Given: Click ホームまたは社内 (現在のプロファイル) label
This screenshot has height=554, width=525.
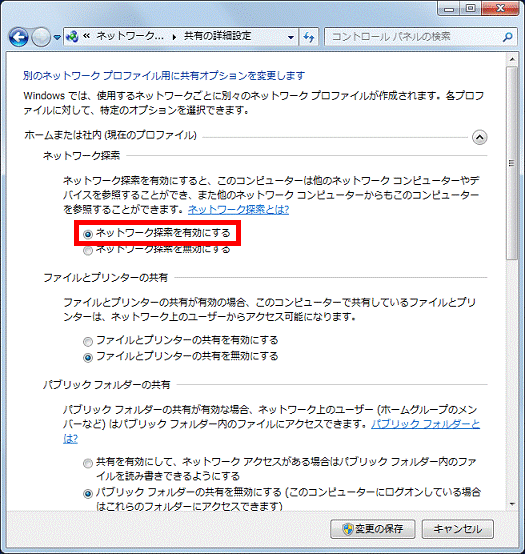Looking at the screenshot, I should coord(110,135).
